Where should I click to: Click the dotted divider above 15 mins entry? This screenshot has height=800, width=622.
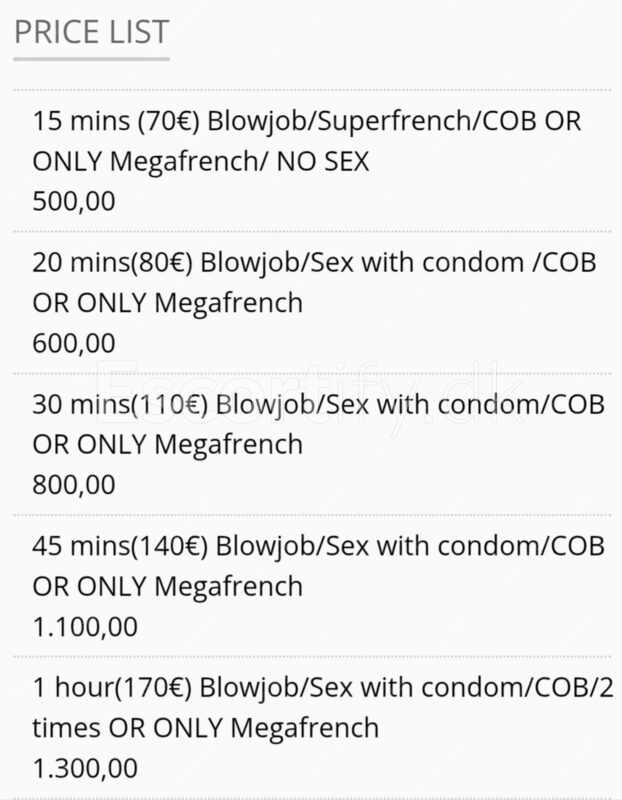[x=312, y=90]
